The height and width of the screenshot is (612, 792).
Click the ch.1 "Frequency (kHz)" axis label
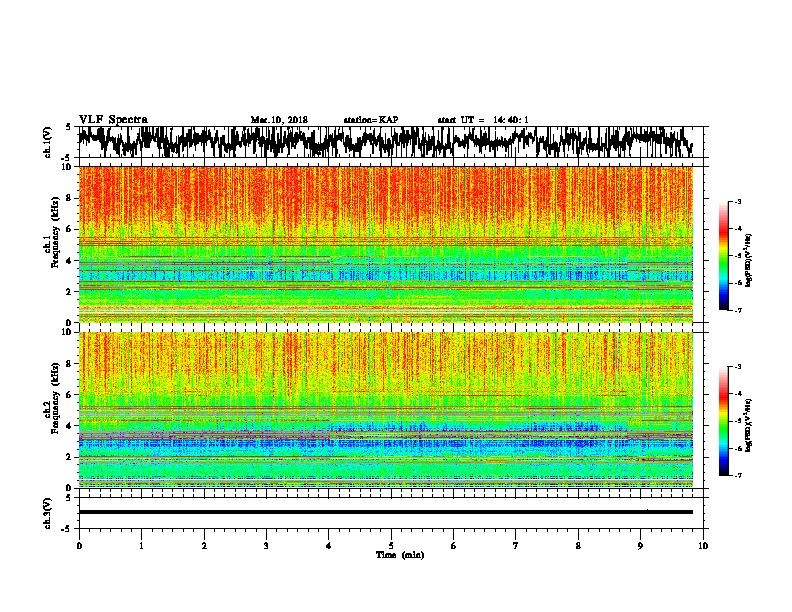coord(55,233)
